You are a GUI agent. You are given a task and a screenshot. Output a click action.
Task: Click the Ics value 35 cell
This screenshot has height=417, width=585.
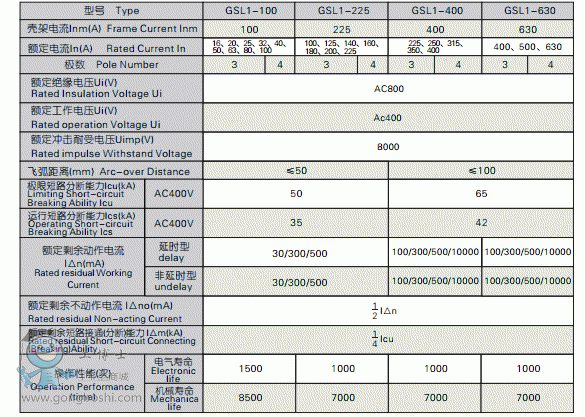pos(296,223)
